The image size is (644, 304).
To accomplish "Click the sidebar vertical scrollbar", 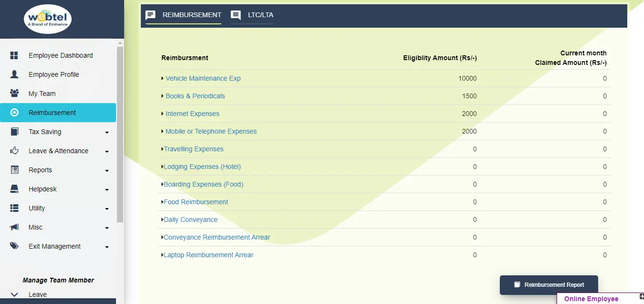I will (120, 134).
